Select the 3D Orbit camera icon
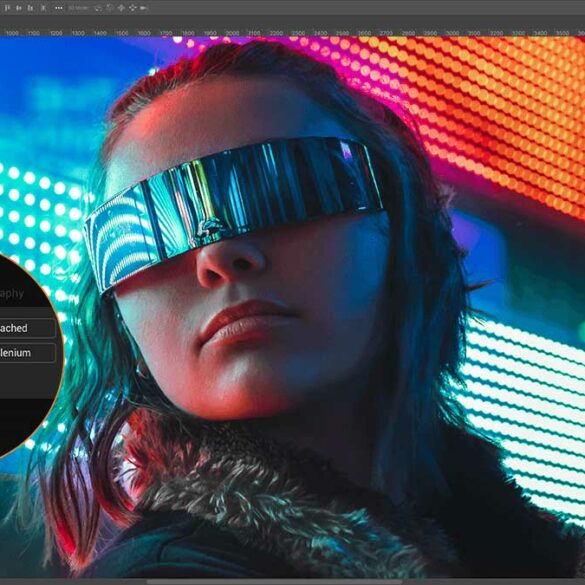 coord(98,8)
